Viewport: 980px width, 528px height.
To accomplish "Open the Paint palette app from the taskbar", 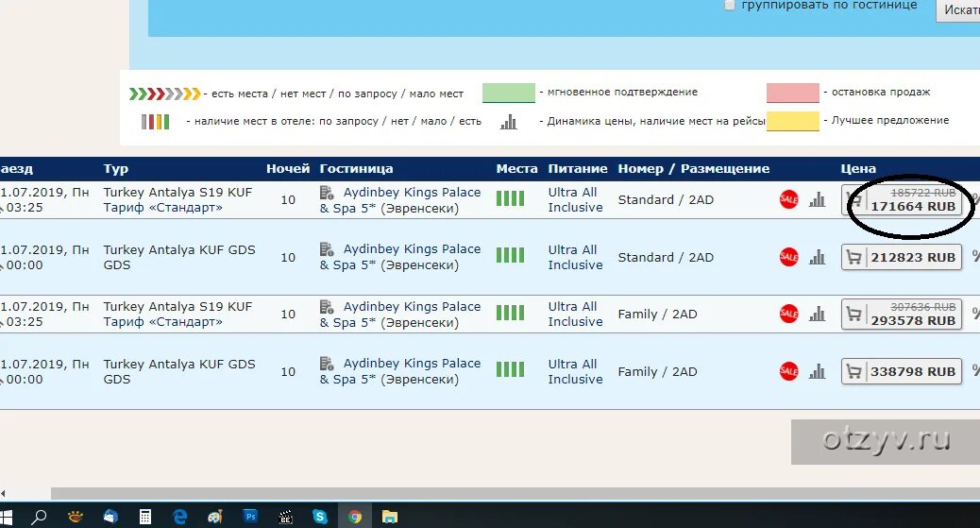I will [215, 517].
